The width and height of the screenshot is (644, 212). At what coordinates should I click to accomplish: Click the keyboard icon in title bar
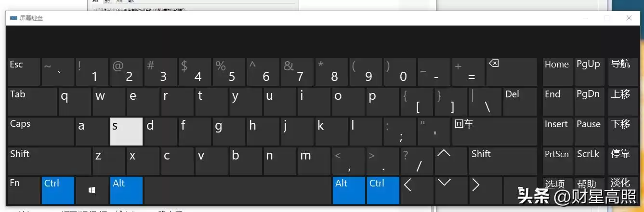(13, 18)
